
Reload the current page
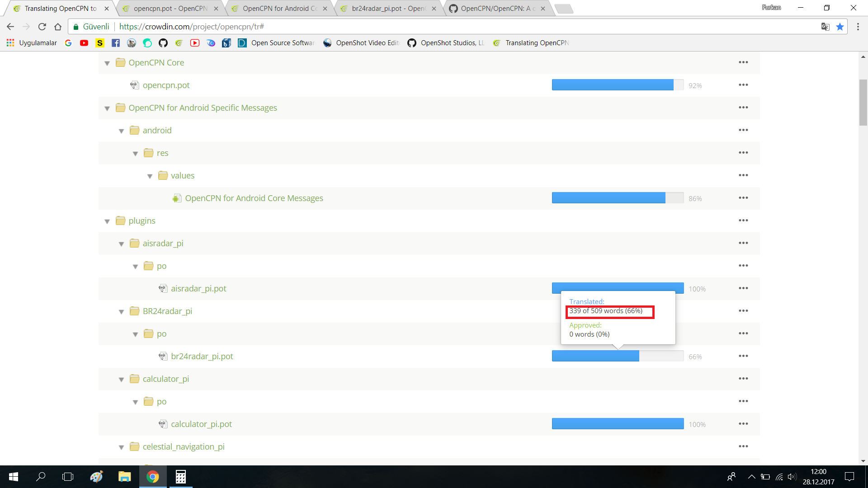point(42,27)
